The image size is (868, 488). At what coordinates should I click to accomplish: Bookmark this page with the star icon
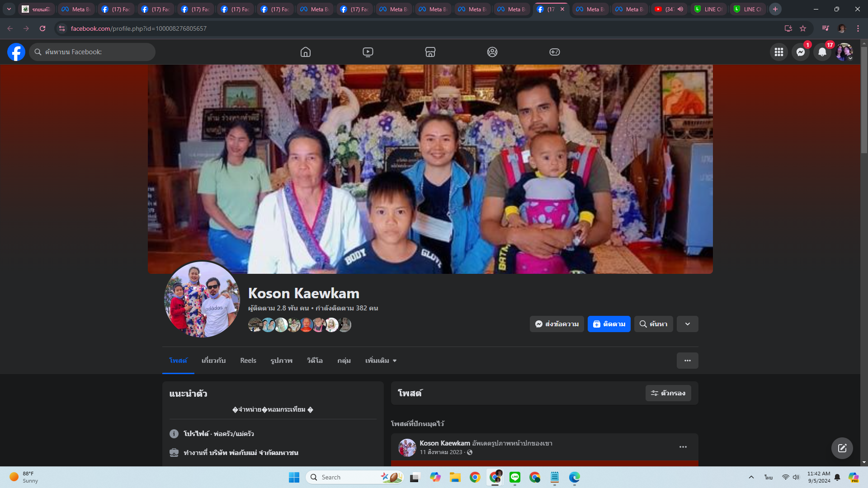[803, 28]
